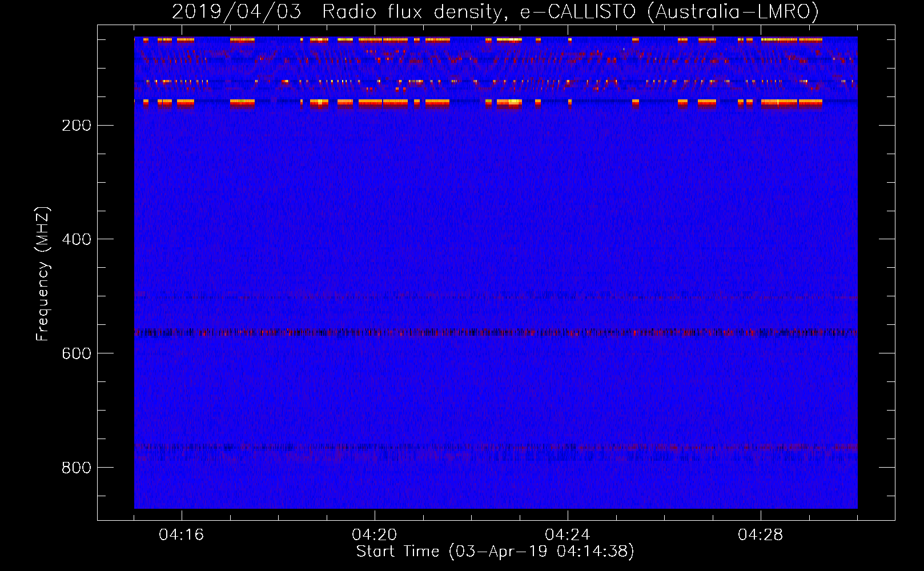Click the 04:20 time axis label
Image resolution: width=924 pixels, height=571 pixels.
click(375, 535)
